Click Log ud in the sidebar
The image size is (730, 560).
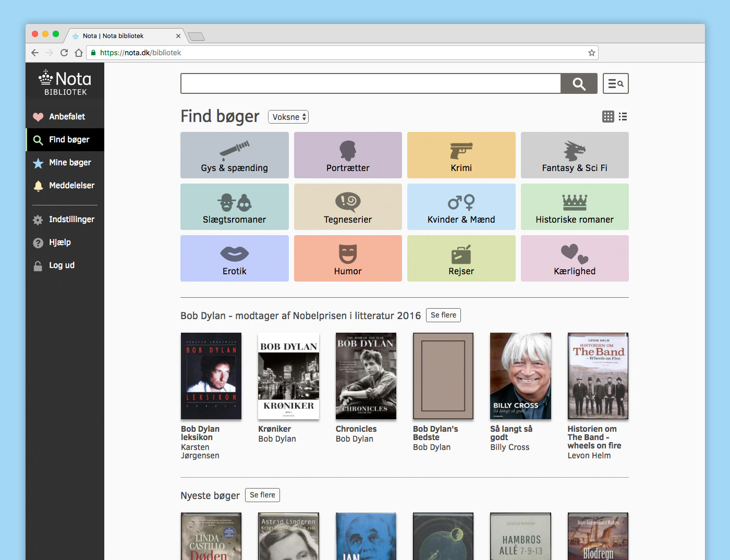click(65, 265)
